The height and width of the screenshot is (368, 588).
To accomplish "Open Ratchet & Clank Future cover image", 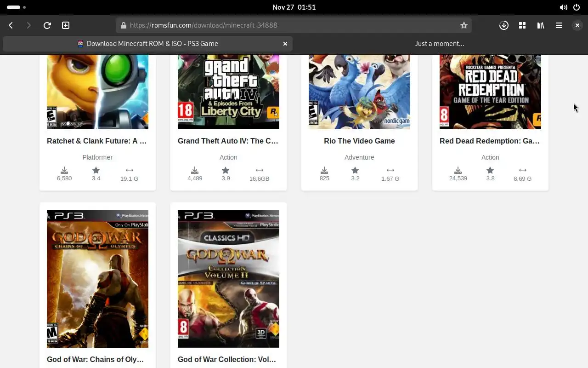I will click(97, 92).
